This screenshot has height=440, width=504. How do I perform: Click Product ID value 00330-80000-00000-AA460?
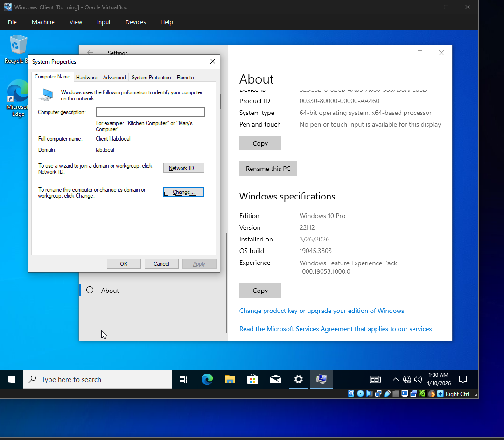[339, 101]
